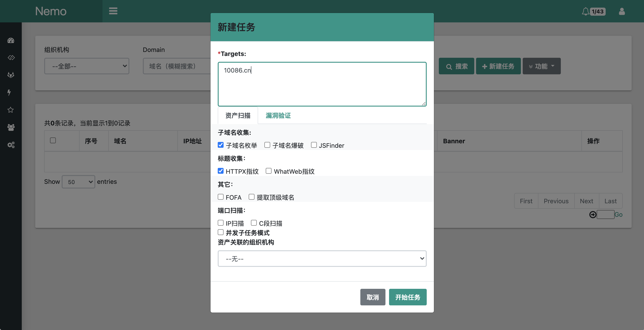The width and height of the screenshot is (644, 330).
Task: Open the user profile icon
Action: [622, 11]
